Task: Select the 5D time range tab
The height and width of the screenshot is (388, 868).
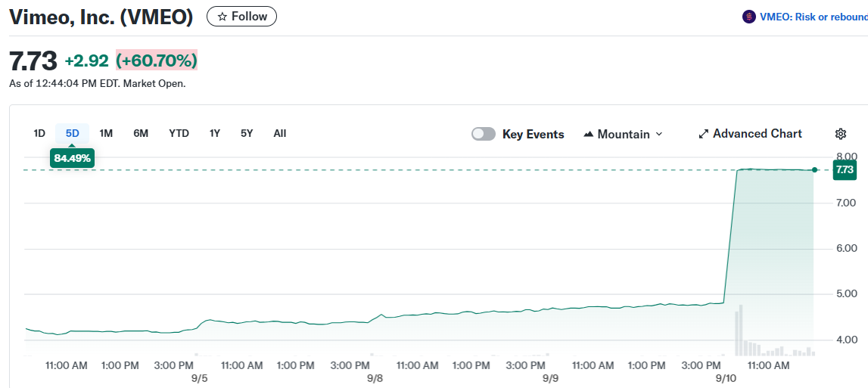Action: point(73,133)
